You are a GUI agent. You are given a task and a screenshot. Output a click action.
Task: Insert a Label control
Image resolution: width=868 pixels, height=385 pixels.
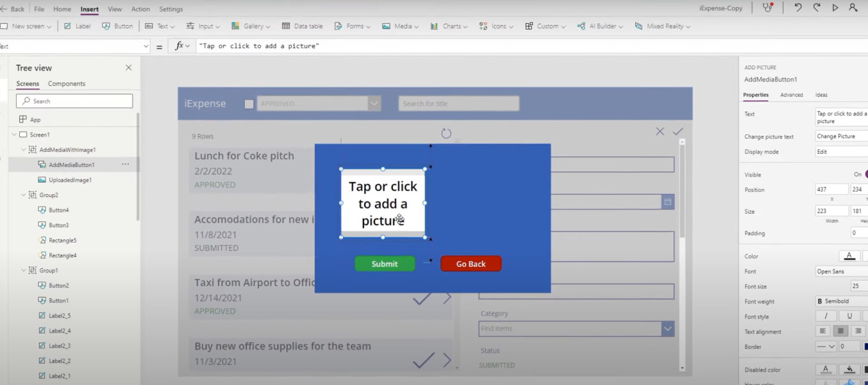click(77, 26)
